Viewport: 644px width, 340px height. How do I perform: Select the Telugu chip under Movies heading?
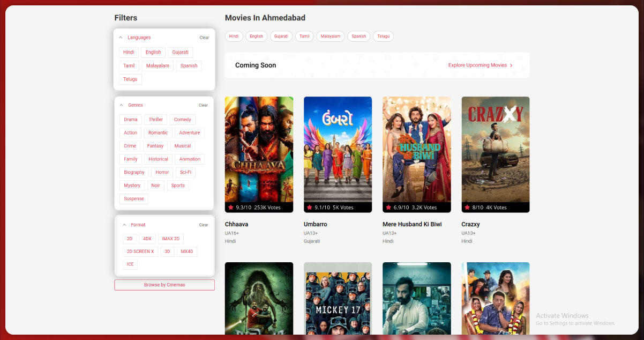tap(383, 36)
